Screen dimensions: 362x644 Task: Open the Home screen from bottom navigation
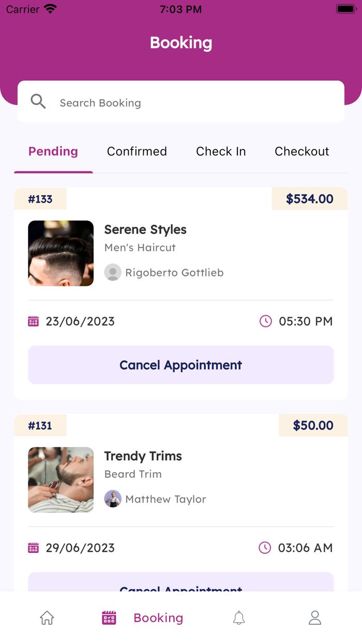pyautogui.click(x=47, y=618)
